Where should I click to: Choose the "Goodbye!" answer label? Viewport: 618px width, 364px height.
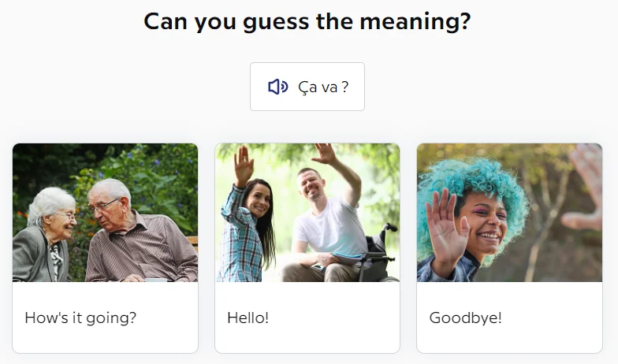pos(465,318)
